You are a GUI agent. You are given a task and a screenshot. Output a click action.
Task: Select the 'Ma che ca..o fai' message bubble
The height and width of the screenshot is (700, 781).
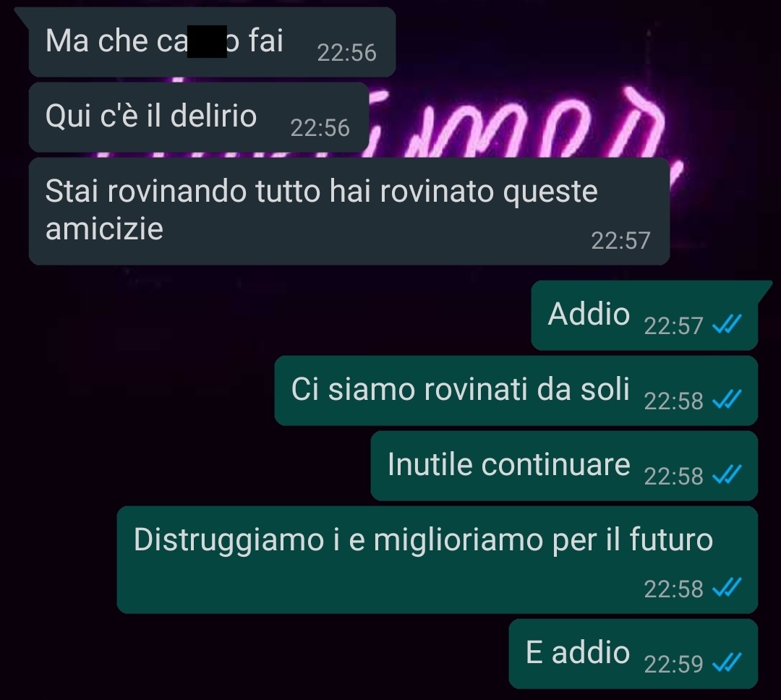click(212, 43)
